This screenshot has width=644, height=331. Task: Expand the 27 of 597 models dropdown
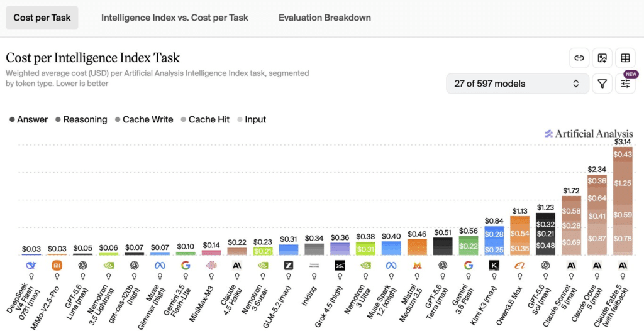tap(518, 84)
